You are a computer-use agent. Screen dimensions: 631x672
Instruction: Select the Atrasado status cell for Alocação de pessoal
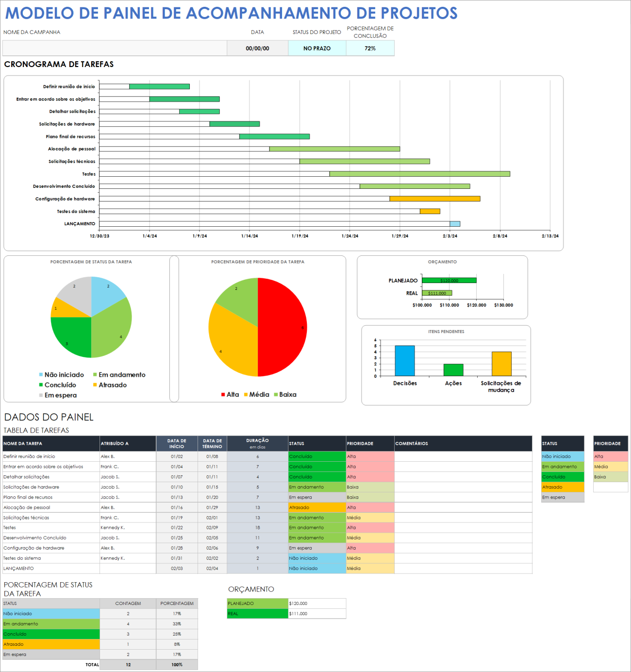point(316,507)
